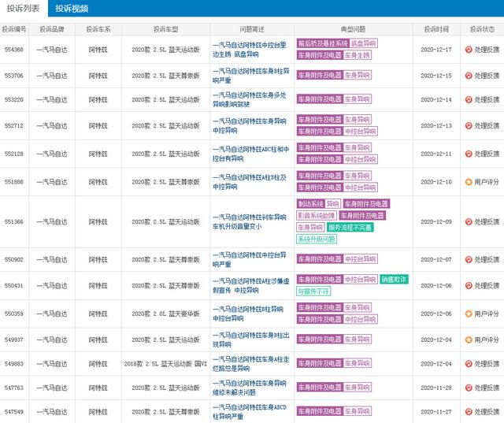Switch to the 投诉列表 tab
The height and width of the screenshot is (423, 504).
pos(23,9)
